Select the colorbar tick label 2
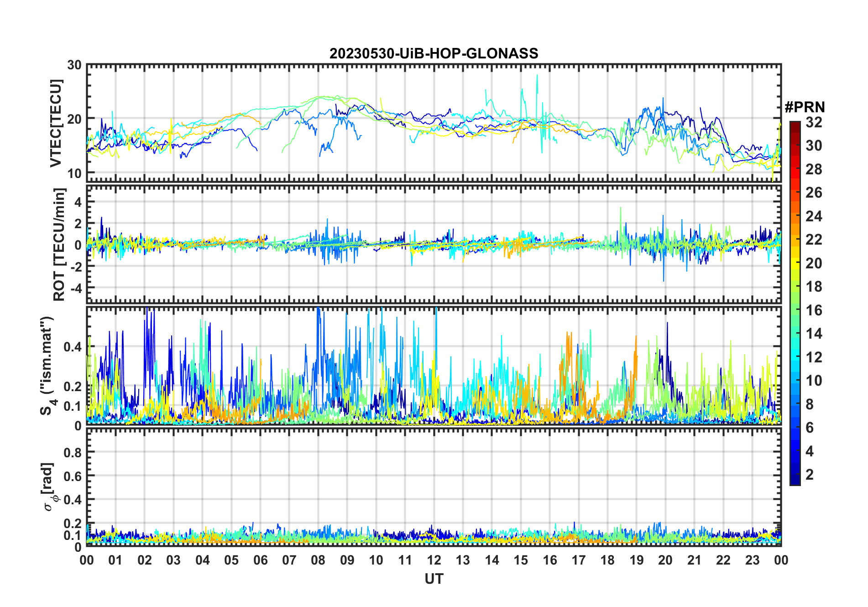The image size is (868, 607). point(810,475)
